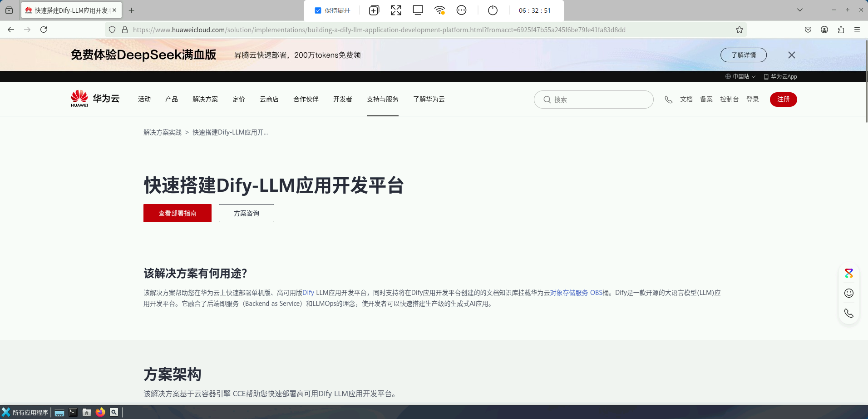The image size is (868, 419).
Task: Click the site security padlock icon
Action: (125, 30)
